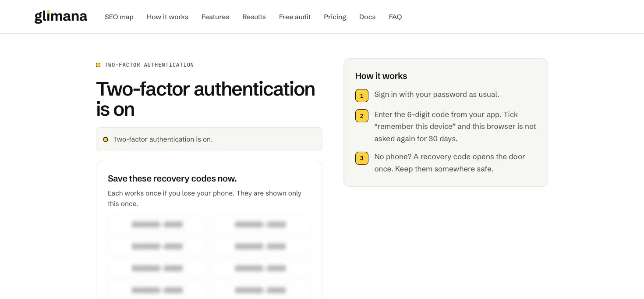The image size is (644, 299).
Task: Click the step 1 number badge
Action: (x=362, y=96)
